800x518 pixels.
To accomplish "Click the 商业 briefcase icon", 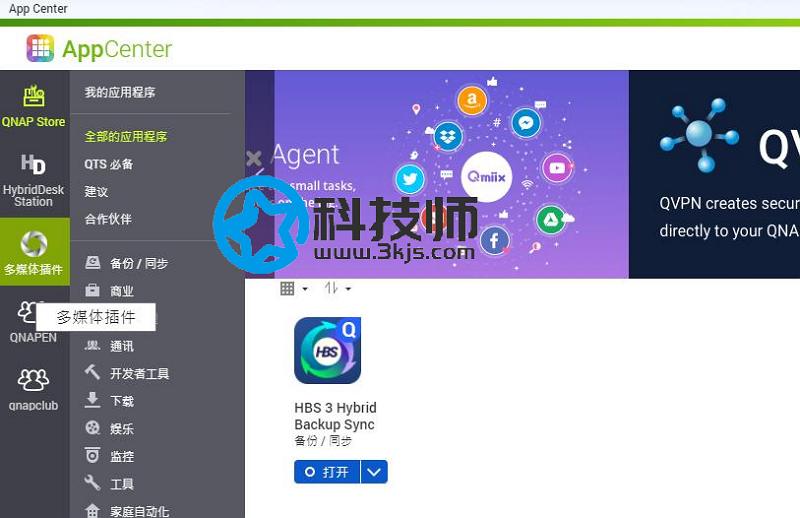I will click(92, 290).
